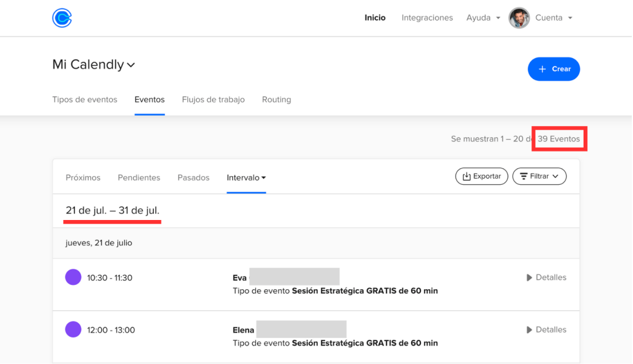Open the account profile avatar
Viewport: 633px width, 364px height.
pyautogui.click(x=519, y=18)
